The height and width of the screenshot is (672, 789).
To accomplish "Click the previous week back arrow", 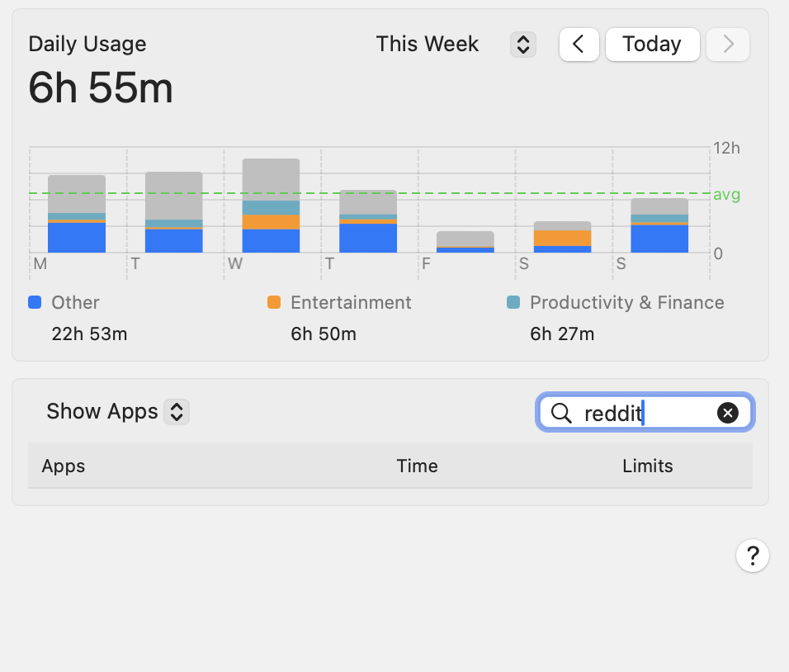I will point(579,45).
